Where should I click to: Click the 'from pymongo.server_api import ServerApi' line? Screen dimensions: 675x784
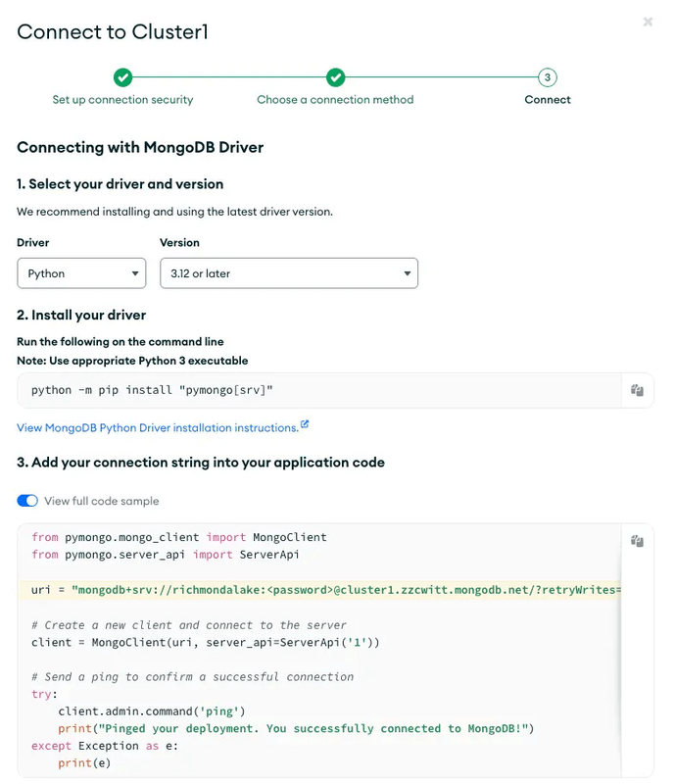point(166,555)
